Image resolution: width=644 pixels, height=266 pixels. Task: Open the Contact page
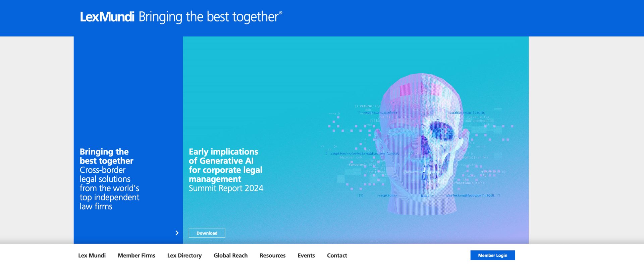(337, 256)
